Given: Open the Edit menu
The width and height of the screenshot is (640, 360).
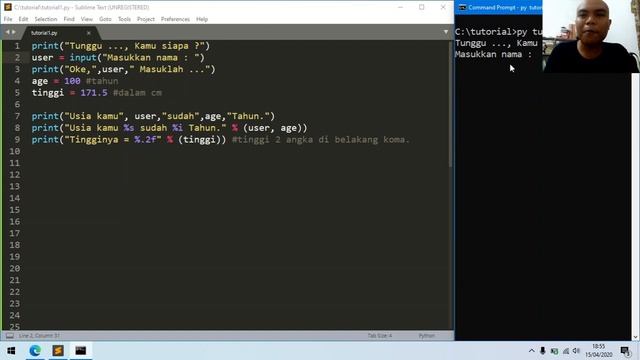Looking at the screenshot, I should click(23, 19).
